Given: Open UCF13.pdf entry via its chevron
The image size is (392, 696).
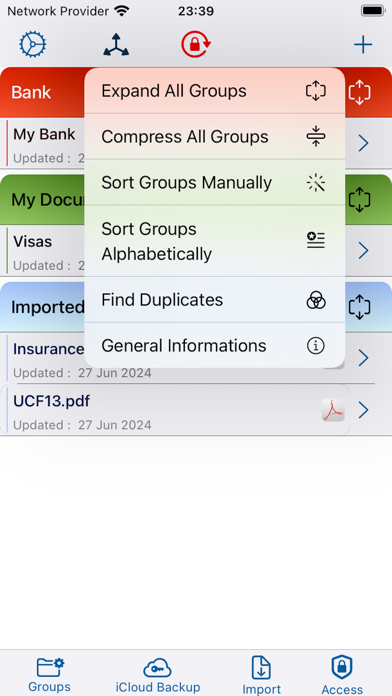Looking at the screenshot, I should click(364, 411).
